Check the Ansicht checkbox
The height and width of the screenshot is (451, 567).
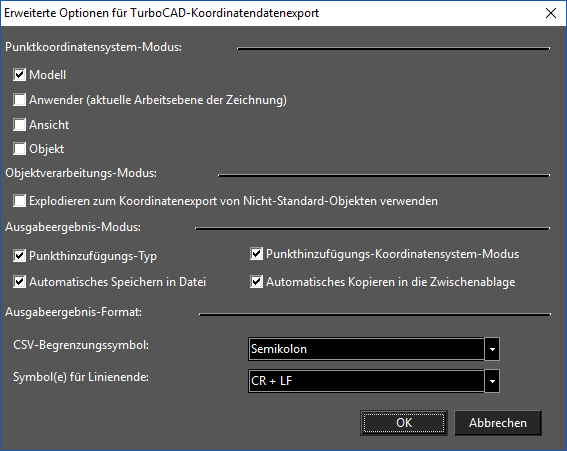point(19,125)
